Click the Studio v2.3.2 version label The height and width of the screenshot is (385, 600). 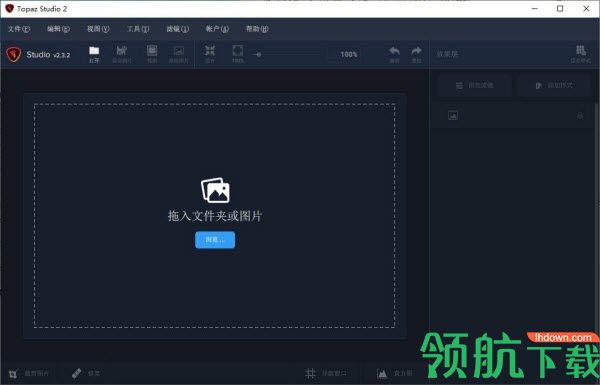(48, 55)
